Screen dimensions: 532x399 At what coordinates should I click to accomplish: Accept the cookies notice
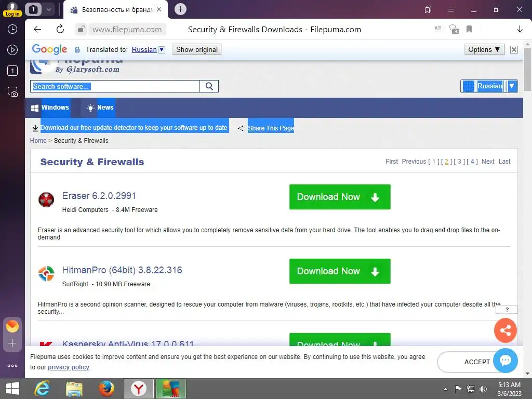[477, 362]
